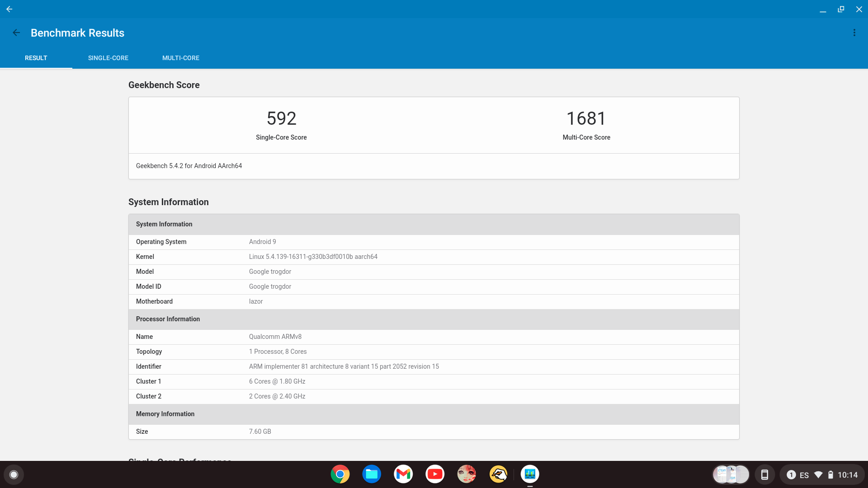The height and width of the screenshot is (488, 868).
Task: Click the Benchmark Results title text
Action: pos(77,33)
